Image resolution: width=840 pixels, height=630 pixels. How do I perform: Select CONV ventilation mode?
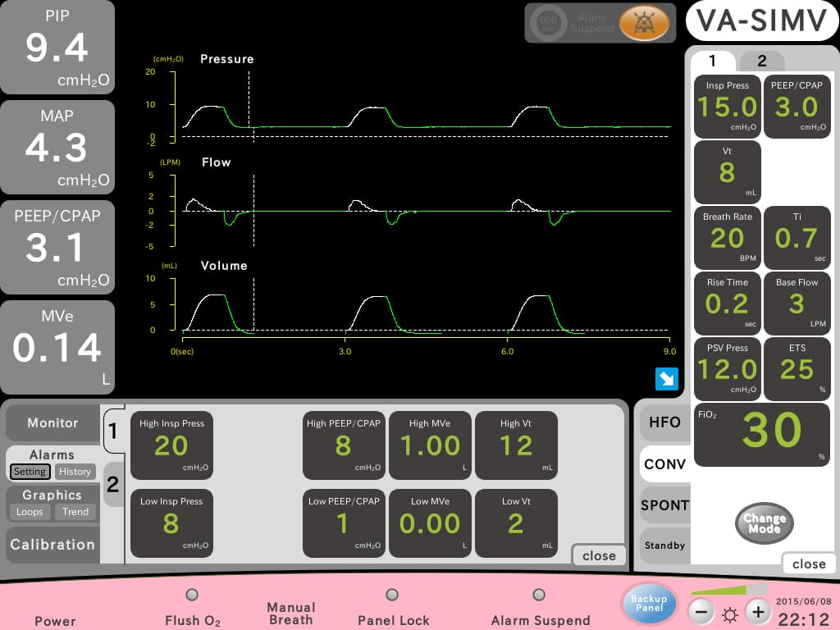664,464
